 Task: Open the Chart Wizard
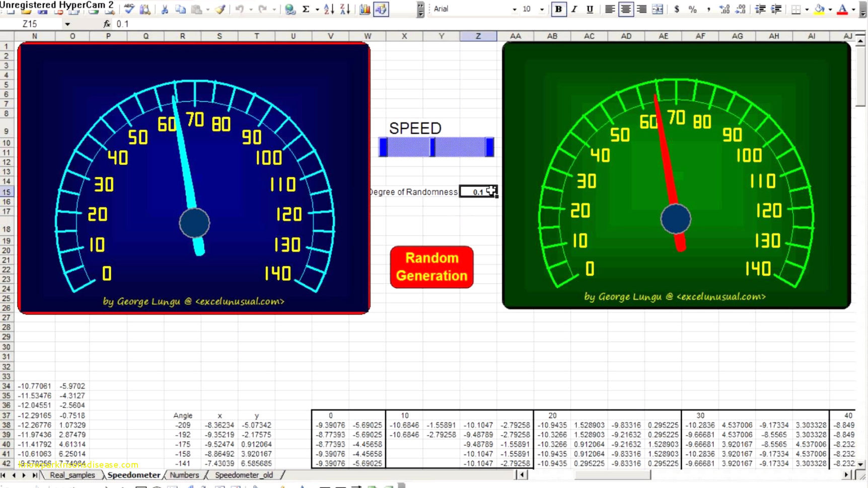[365, 9]
